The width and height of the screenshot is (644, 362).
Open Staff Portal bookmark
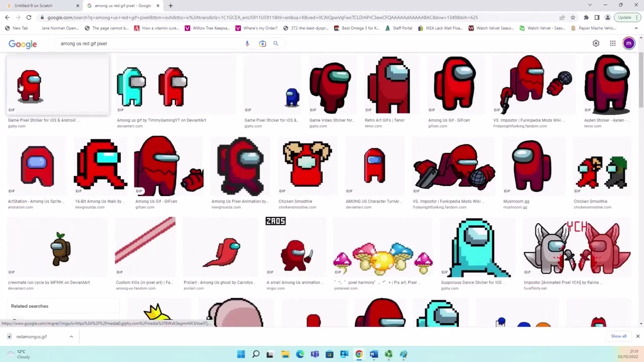pyautogui.click(x=399, y=28)
